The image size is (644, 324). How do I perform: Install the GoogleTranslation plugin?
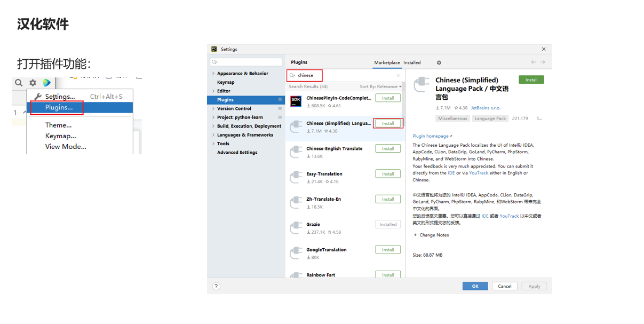coord(388,250)
